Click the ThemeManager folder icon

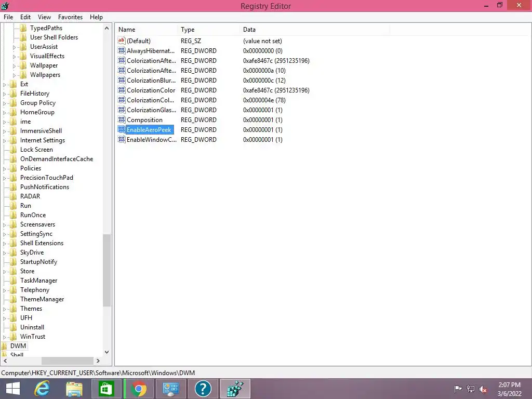(13, 299)
